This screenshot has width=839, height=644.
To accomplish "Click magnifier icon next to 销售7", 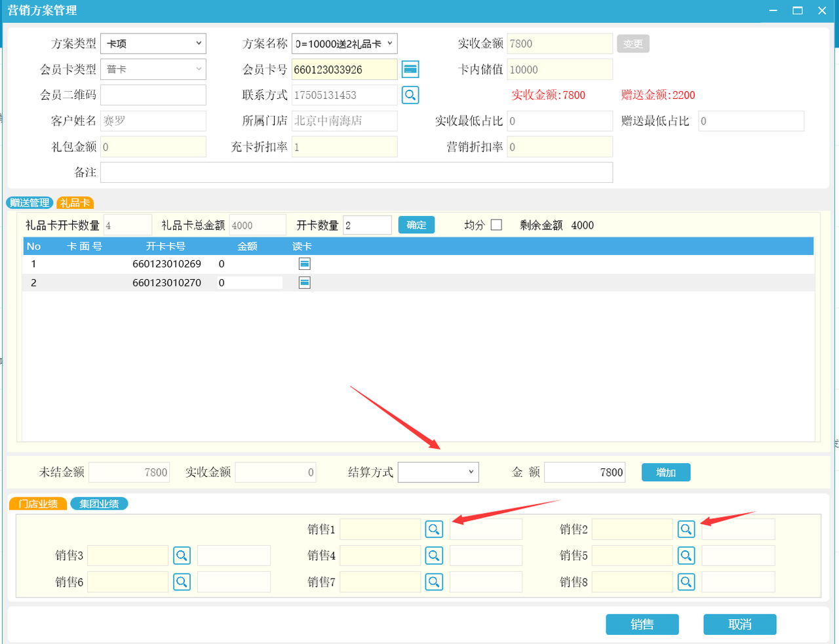I will tap(434, 582).
